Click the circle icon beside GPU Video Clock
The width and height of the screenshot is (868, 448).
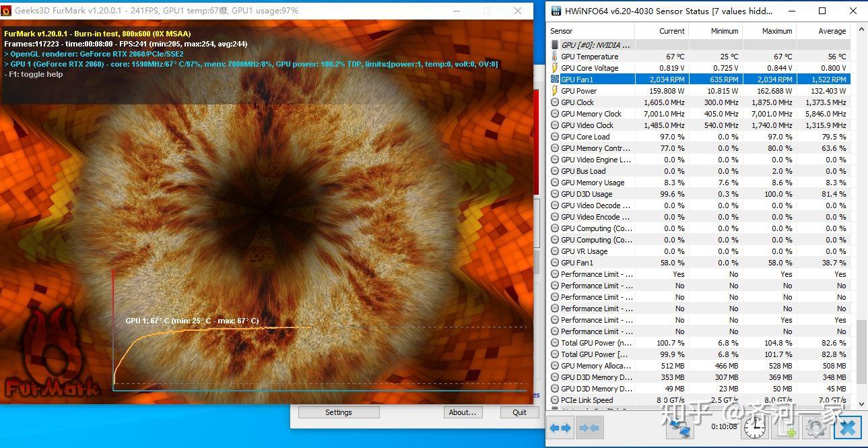(x=555, y=125)
